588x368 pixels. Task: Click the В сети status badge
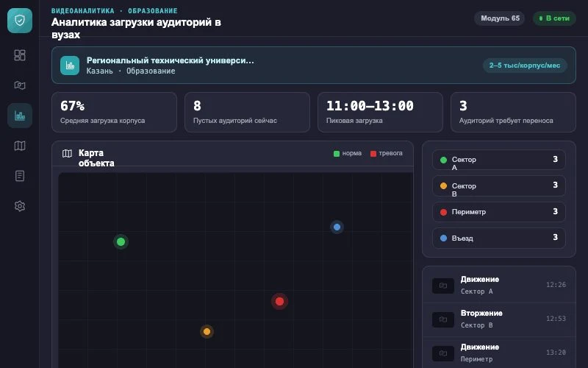tap(554, 18)
